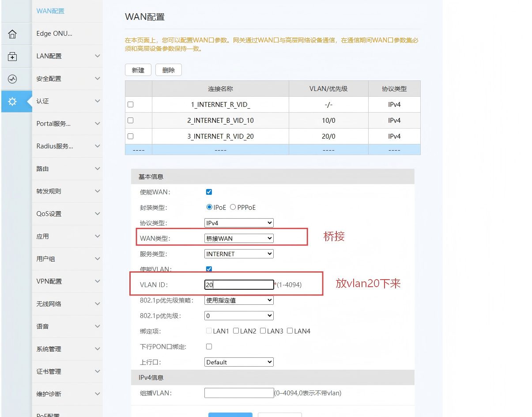
Task: Expand the LAN配置 menu chevron
Action: point(98,56)
